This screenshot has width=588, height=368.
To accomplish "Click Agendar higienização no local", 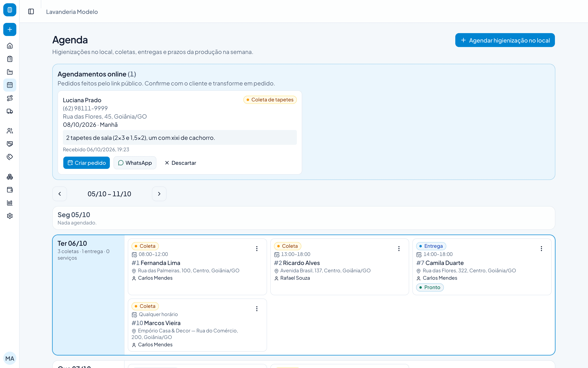I will point(505,40).
